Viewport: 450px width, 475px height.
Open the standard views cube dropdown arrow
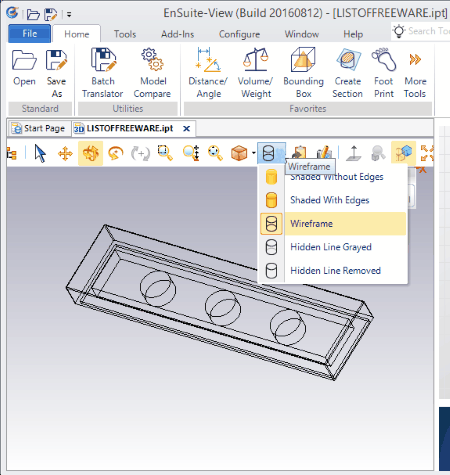pos(253,153)
